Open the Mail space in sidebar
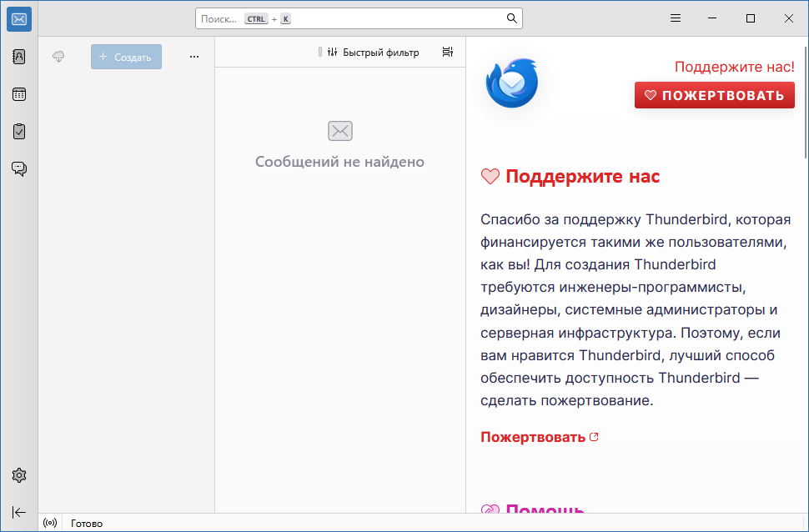The height and width of the screenshot is (532, 809). pyautogui.click(x=19, y=19)
